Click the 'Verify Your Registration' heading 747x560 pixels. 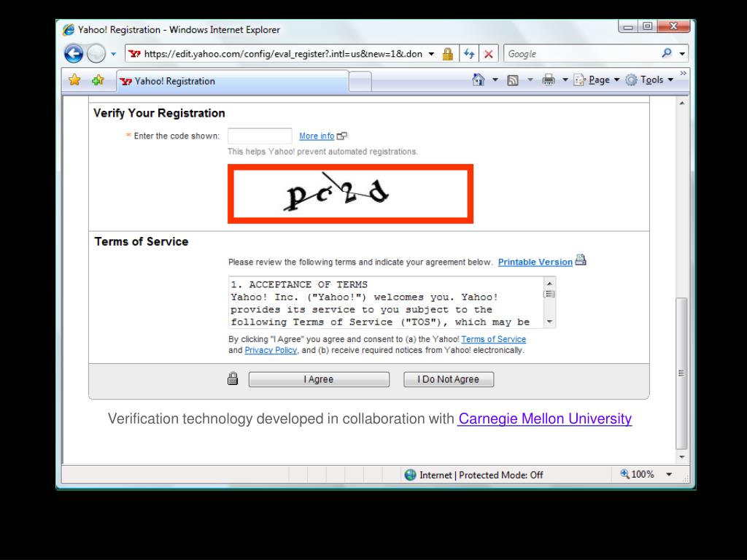[159, 113]
